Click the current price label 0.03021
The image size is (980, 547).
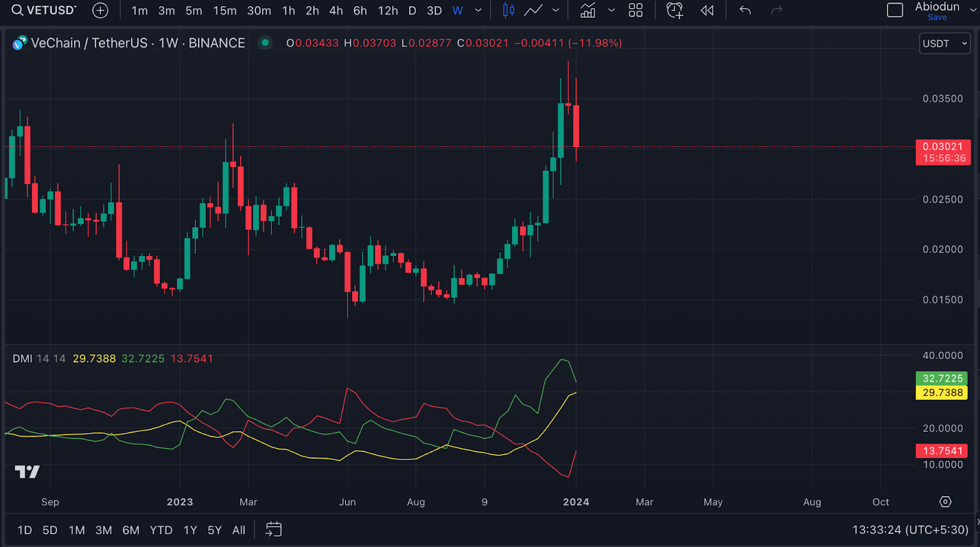[943, 152]
